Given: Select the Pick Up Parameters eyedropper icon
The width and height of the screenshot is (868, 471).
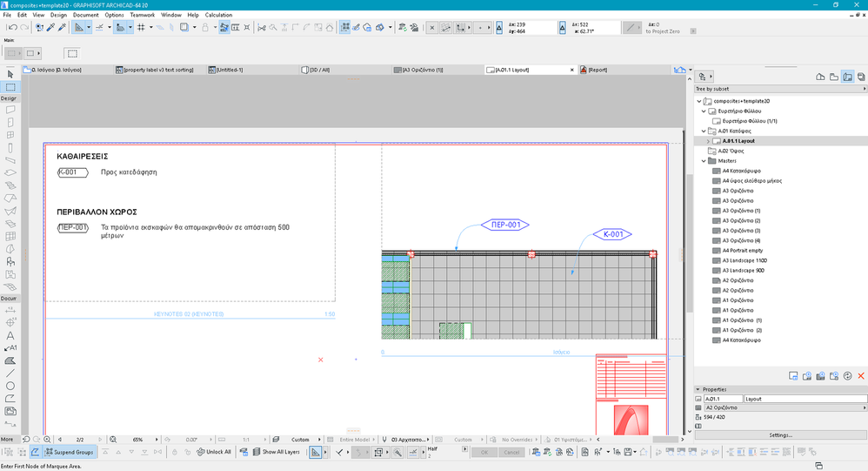Looking at the screenshot, I should click(50, 27).
